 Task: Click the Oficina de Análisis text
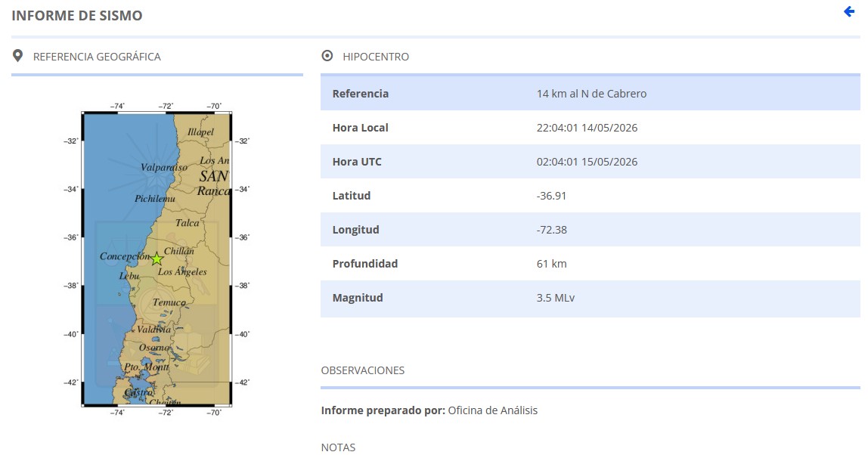tap(493, 410)
